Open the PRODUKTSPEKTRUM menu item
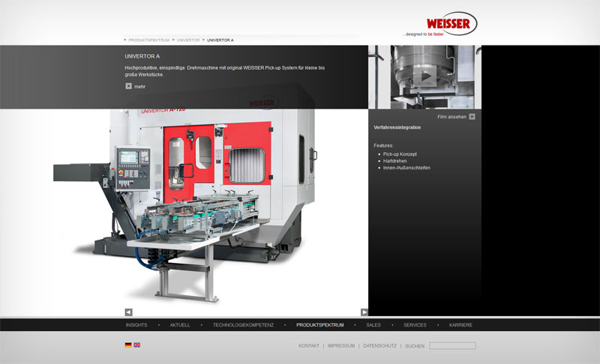The height and width of the screenshot is (364, 600). pyautogui.click(x=320, y=325)
